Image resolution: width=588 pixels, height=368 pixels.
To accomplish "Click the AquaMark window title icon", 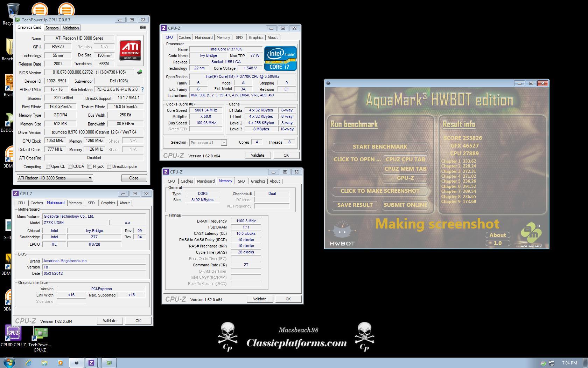I will tap(328, 83).
